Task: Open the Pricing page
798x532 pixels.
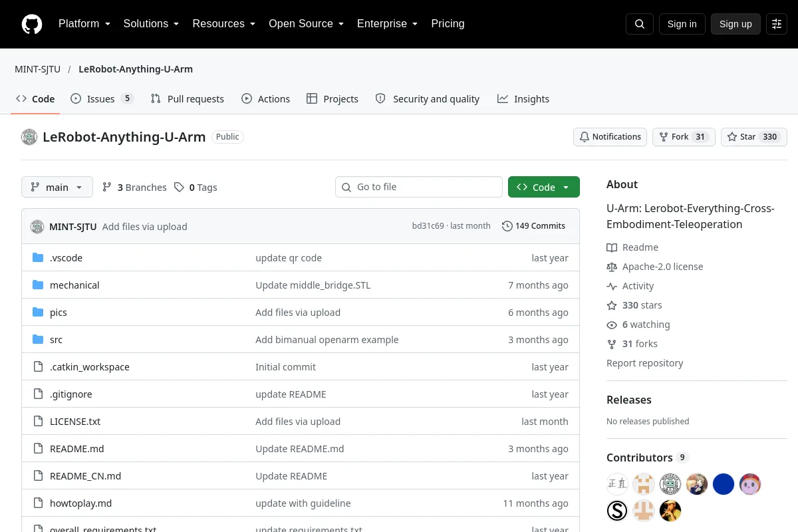Action: pos(448,24)
